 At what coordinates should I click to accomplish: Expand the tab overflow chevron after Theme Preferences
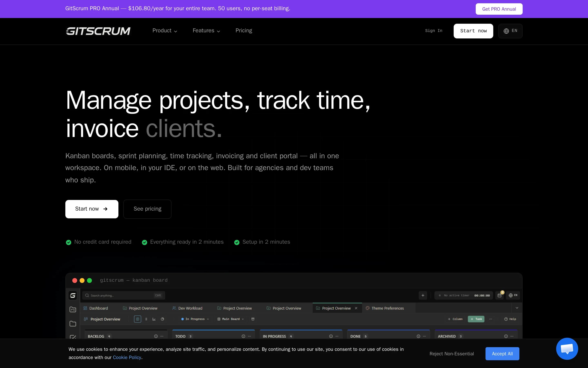tap(517, 308)
